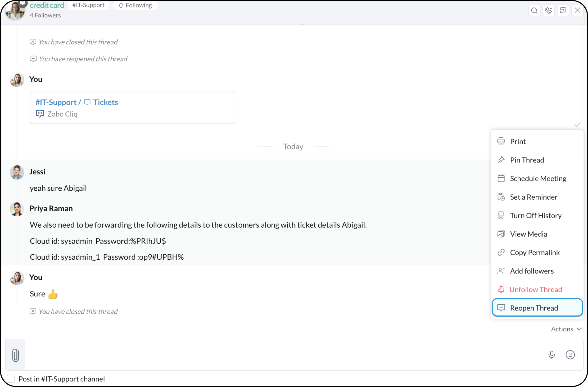Open the #IT-Support channel tag
This screenshot has height=387, width=588.
point(88,5)
